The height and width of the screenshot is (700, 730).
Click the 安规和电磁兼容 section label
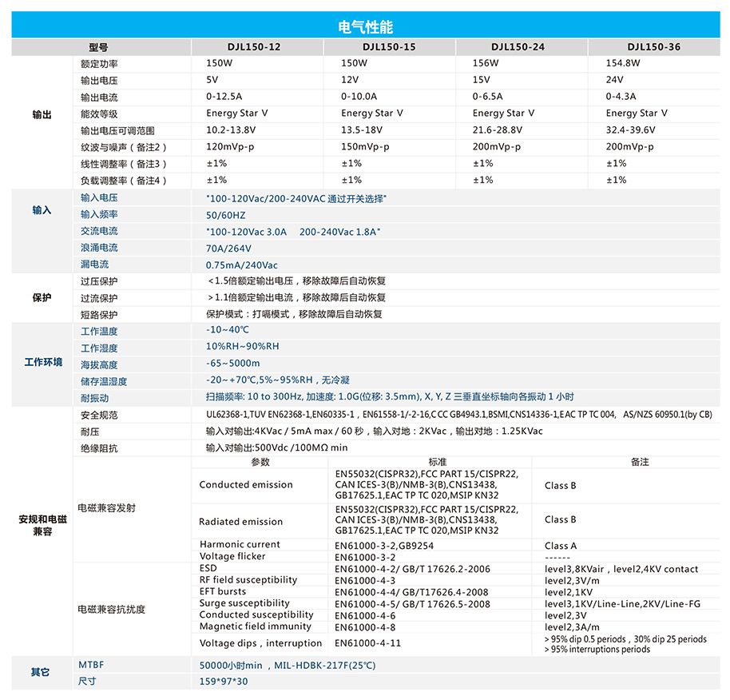click(x=42, y=525)
